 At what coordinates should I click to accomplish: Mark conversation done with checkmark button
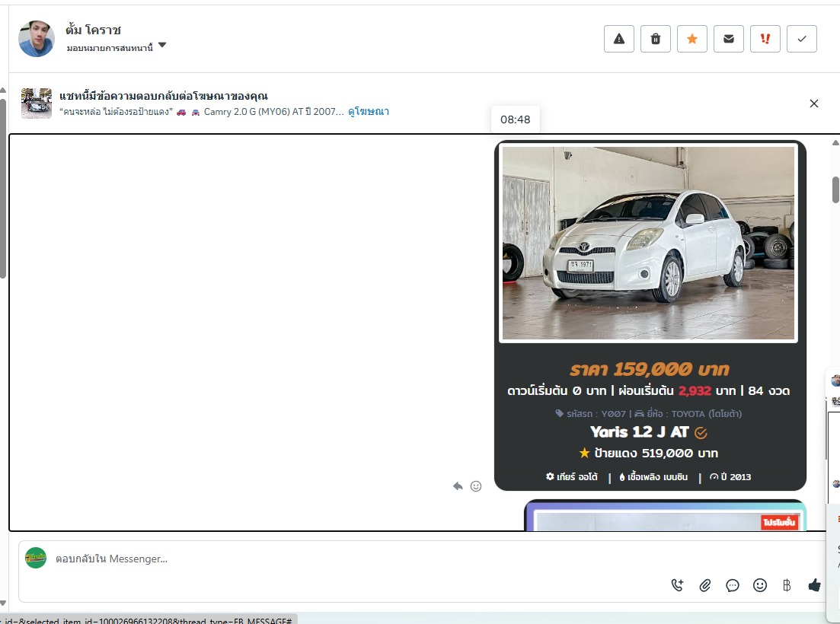tap(801, 39)
